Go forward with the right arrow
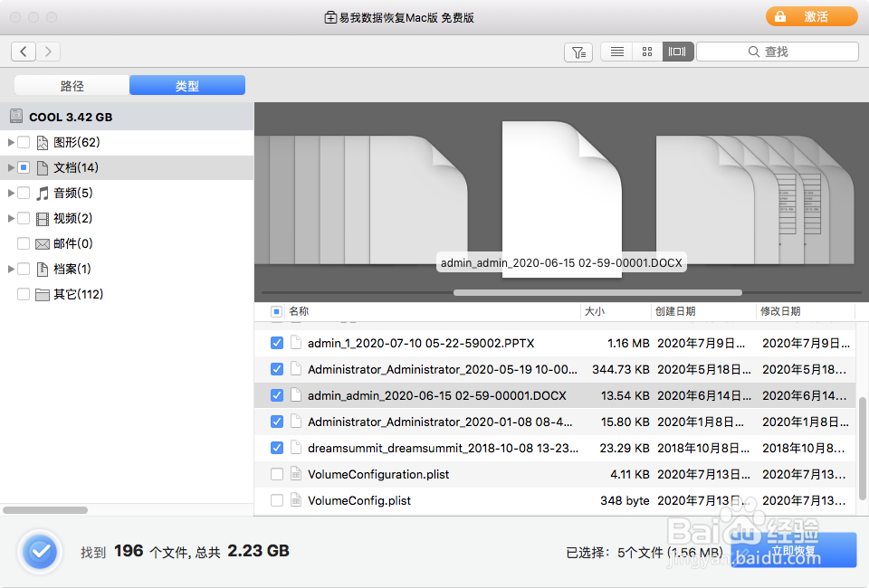The image size is (869, 588). 48,52
